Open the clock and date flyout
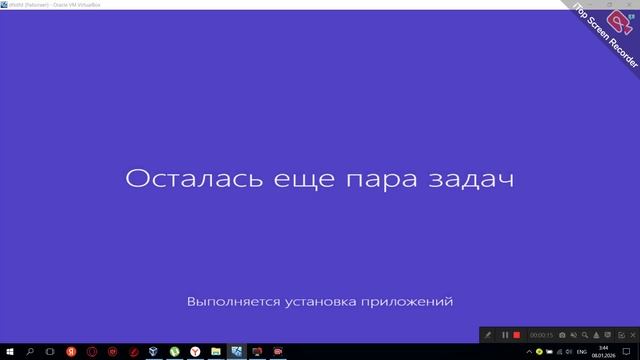This screenshot has width=640, height=360. (603, 351)
